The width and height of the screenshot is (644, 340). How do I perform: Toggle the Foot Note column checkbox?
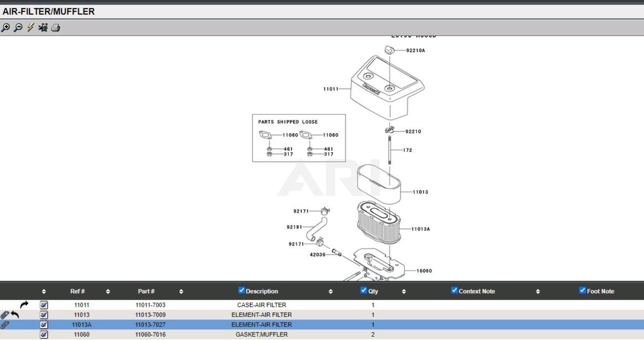click(x=582, y=290)
